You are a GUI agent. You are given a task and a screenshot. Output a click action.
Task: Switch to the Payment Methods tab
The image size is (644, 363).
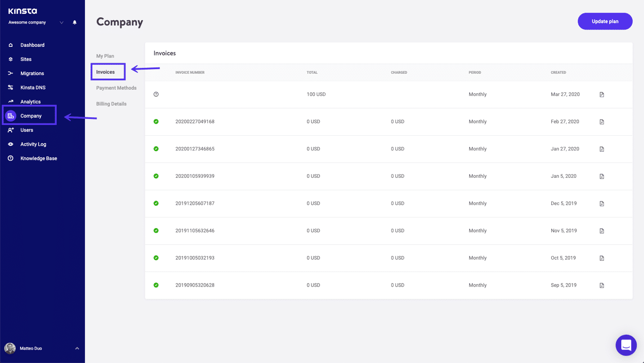[x=116, y=88]
